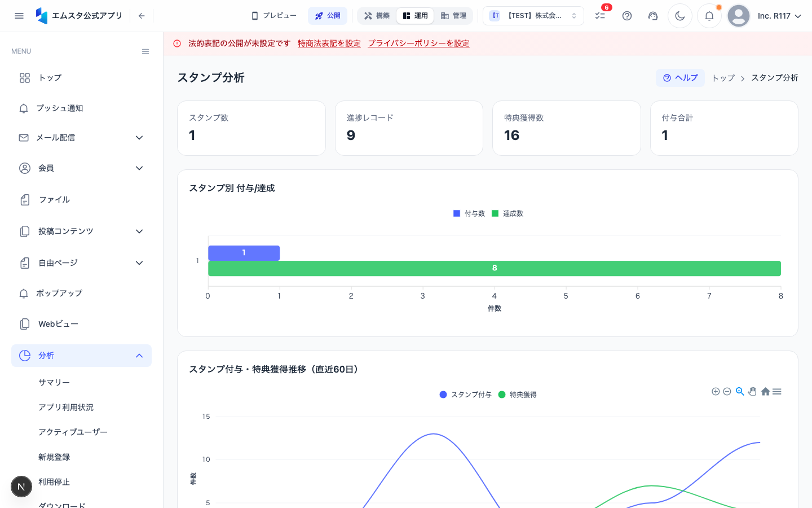
Task: Collapse the sidebar using MENU lines icon
Action: [x=145, y=51]
